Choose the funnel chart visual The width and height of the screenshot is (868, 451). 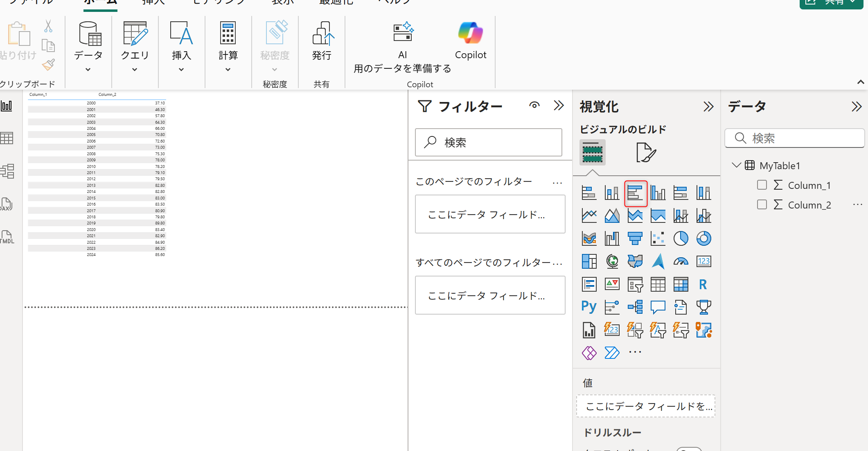[635, 238]
